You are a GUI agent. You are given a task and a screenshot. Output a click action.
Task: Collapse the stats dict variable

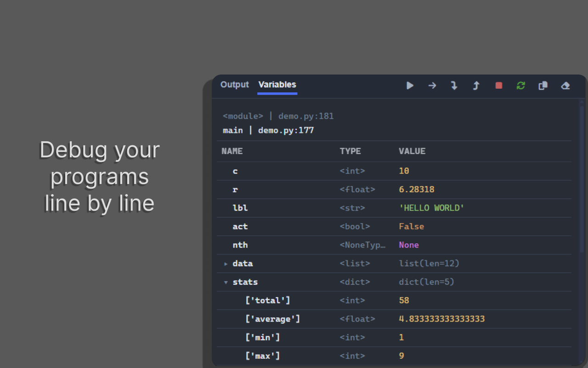[226, 282]
